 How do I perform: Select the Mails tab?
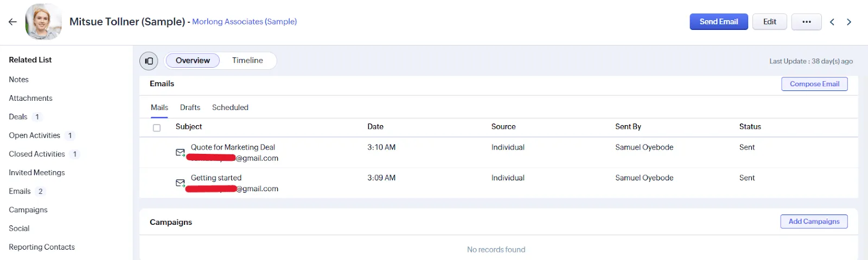[x=159, y=107]
